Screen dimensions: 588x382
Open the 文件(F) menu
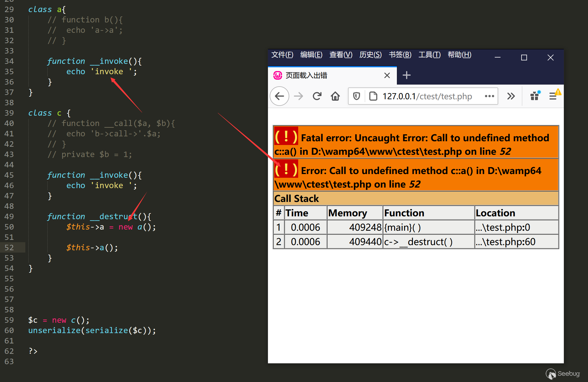pyautogui.click(x=282, y=55)
